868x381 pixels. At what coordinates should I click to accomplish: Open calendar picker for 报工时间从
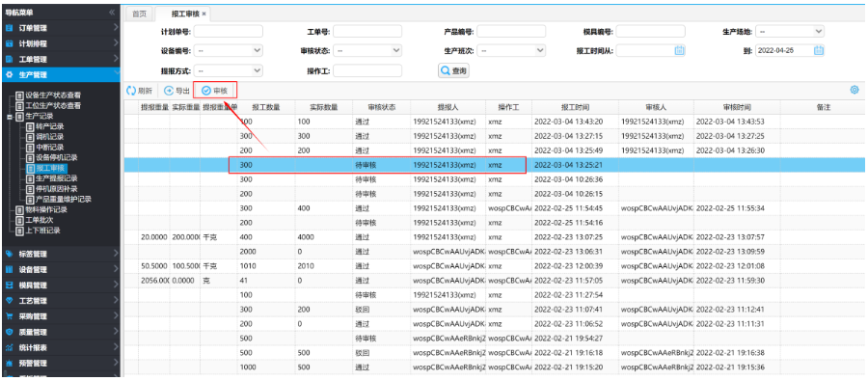pos(680,50)
